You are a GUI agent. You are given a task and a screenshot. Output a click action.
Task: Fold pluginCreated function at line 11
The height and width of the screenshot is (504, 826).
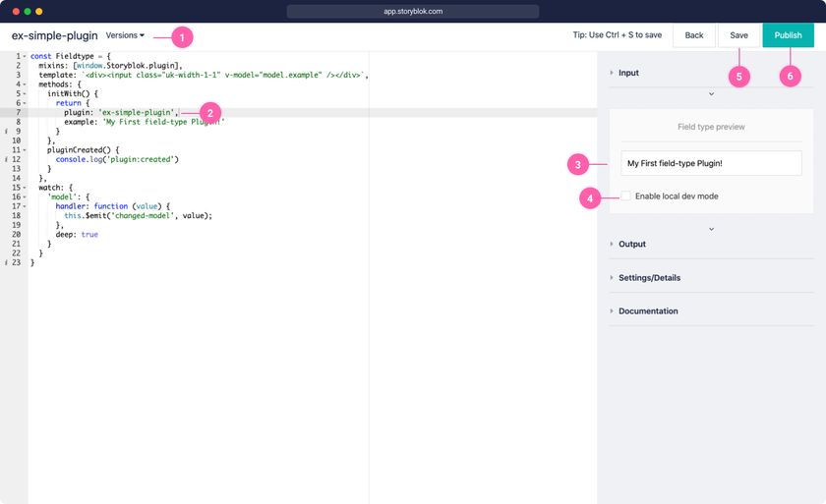(x=25, y=150)
